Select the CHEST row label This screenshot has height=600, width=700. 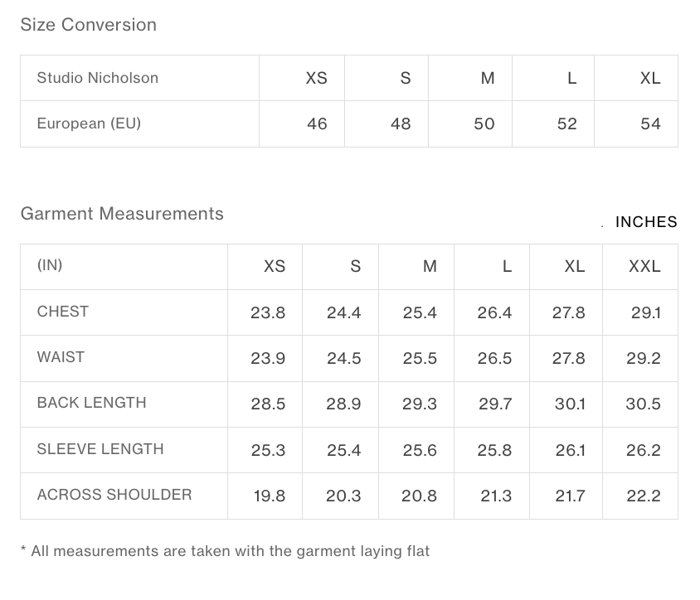tap(63, 312)
